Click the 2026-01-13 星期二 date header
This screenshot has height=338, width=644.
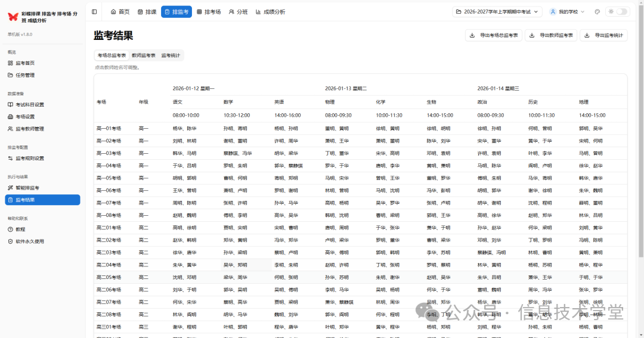pos(346,89)
